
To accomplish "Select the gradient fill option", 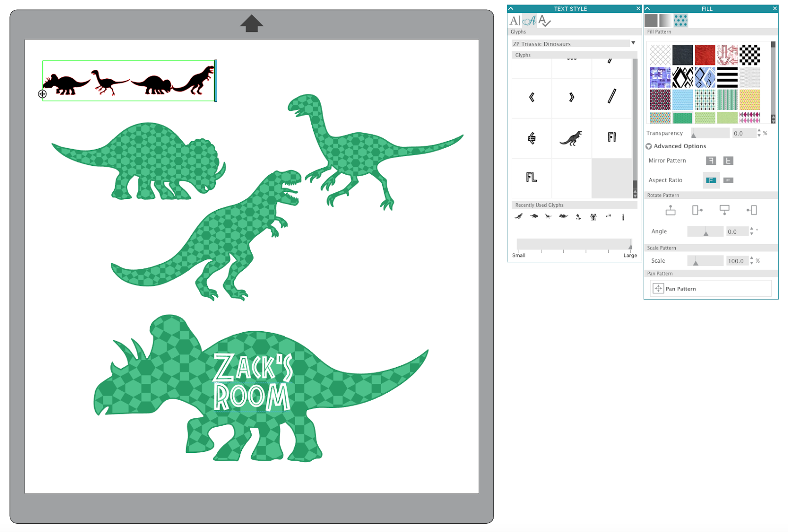I will [665, 20].
